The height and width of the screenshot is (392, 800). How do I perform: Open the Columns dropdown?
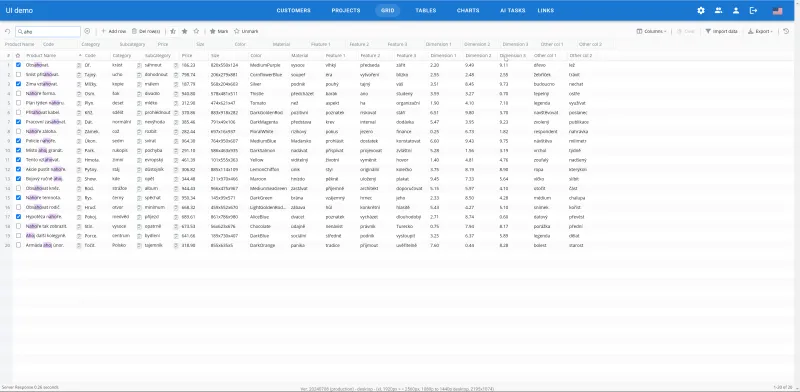(x=652, y=31)
